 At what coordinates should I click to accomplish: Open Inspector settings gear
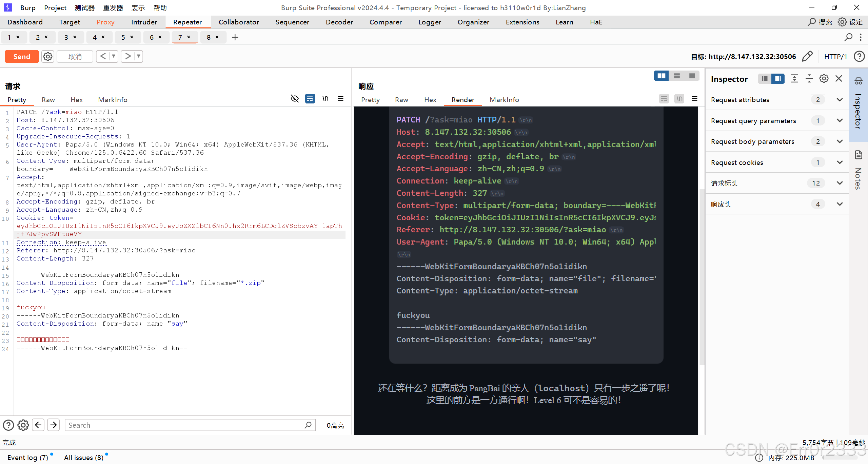(x=824, y=78)
